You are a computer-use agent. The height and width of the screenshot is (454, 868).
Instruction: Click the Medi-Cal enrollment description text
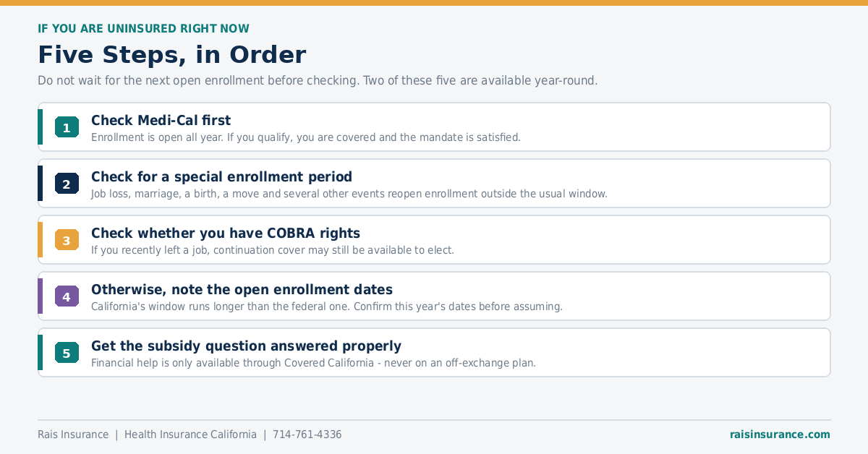(306, 137)
